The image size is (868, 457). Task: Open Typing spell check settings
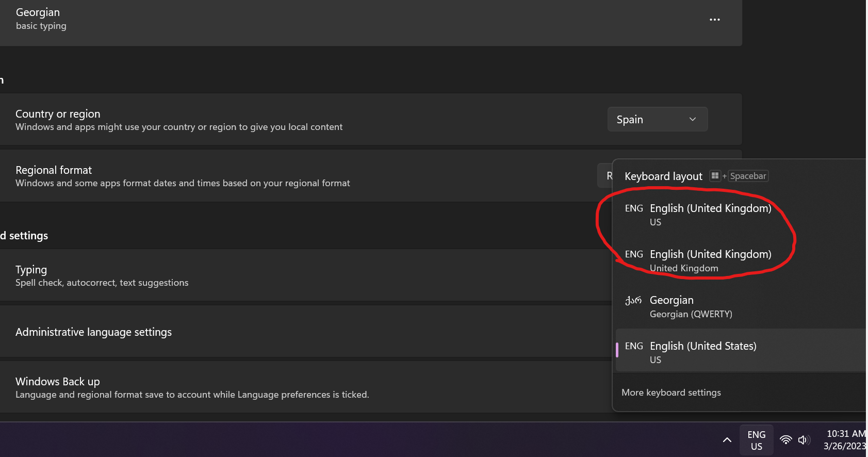point(102,275)
